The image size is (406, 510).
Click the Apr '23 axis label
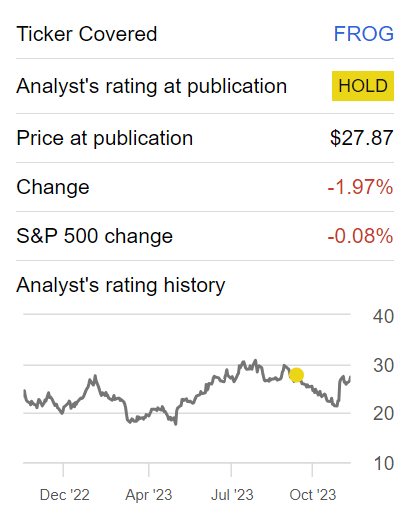pyautogui.click(x=149, y=495)
